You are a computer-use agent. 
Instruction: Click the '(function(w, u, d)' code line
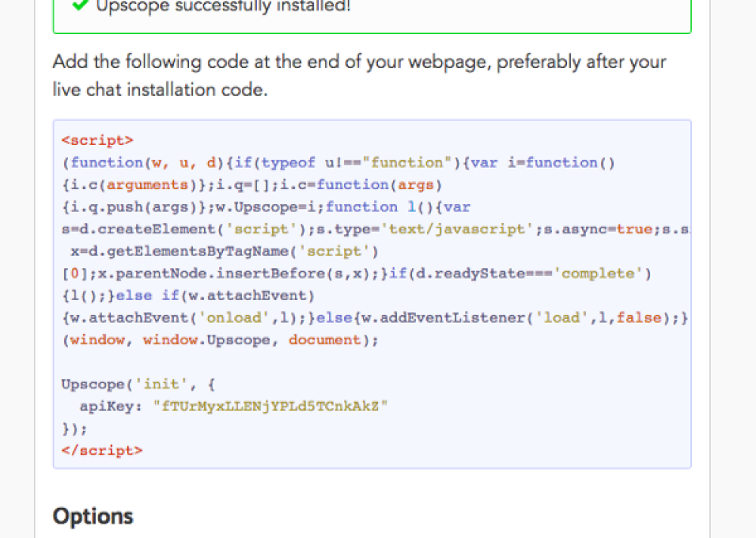pos(339,162)
